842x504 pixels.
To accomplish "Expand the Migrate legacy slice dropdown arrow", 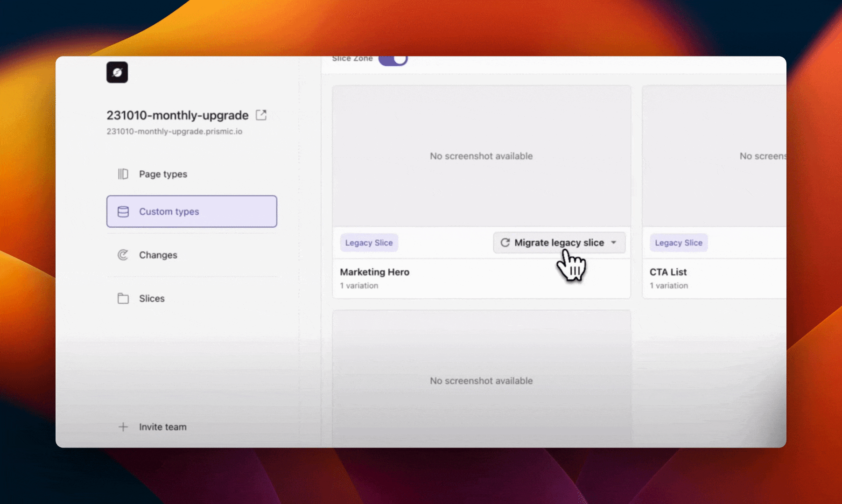I will point(614,243).
